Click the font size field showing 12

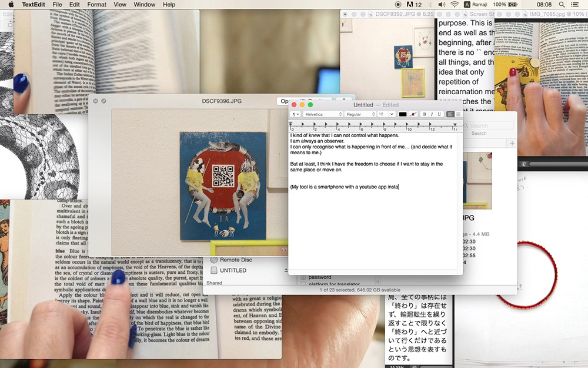[x=383, y=114]
